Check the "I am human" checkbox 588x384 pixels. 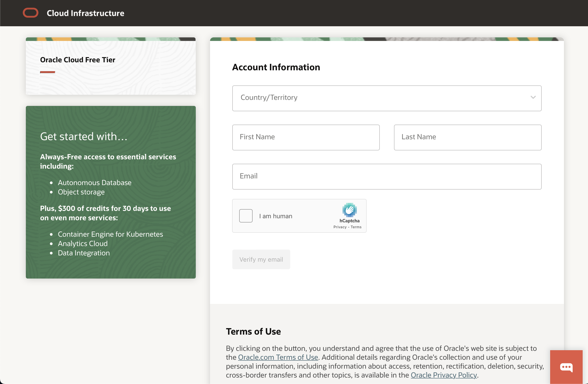pos(246,216)
